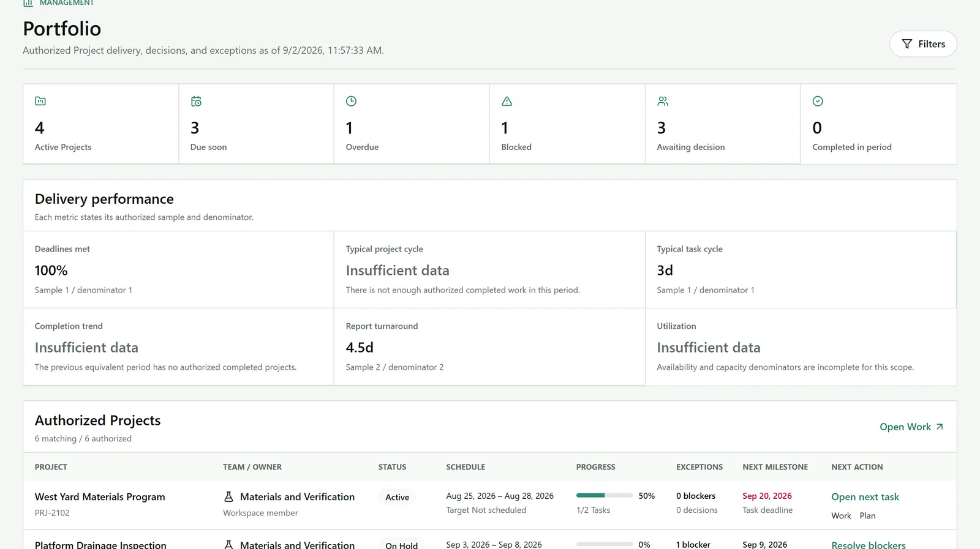
Task: Click West Yard Materials Program project name
Action: (100, 497)
